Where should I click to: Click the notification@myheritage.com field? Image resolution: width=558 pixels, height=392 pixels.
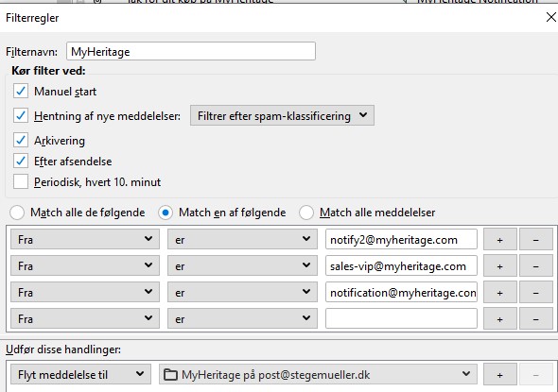401,292
